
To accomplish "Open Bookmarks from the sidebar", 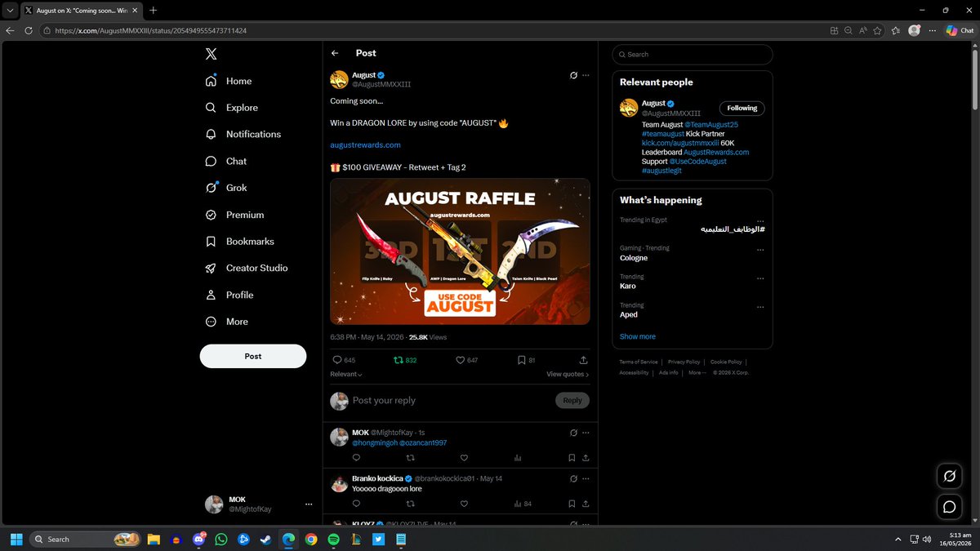I will 240,242.
